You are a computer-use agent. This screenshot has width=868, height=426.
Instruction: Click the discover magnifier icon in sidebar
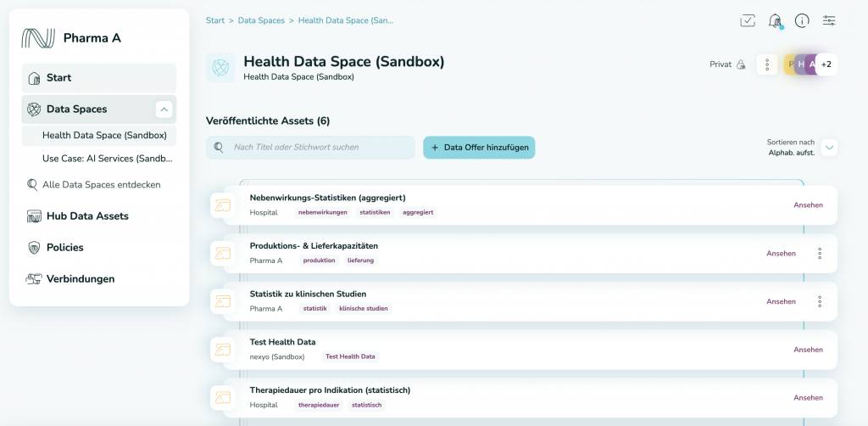[32, 184]
